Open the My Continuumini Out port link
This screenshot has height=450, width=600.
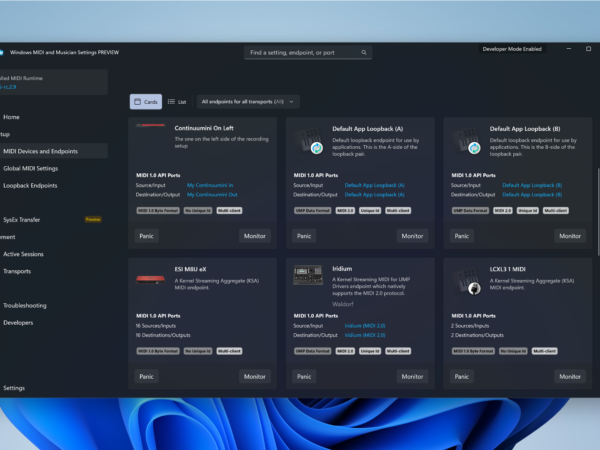(212, 194)
